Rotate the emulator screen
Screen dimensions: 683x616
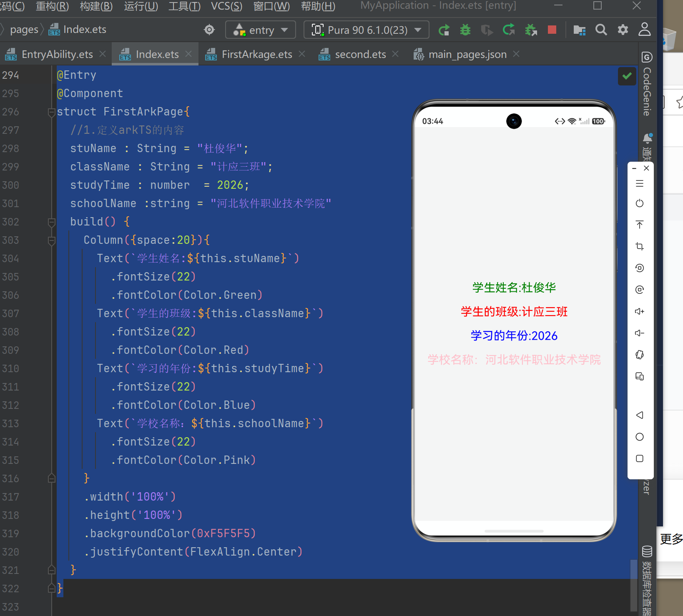click(640, 355)
